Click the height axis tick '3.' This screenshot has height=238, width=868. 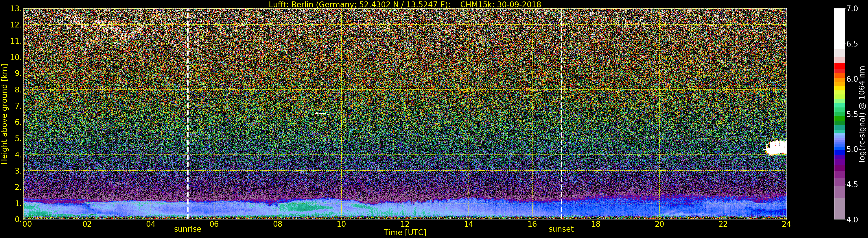(18, 171)
